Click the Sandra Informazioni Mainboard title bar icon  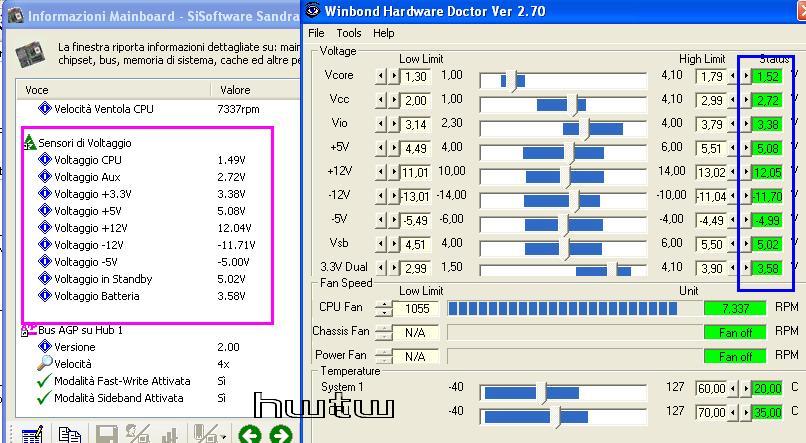[x=15, y=15]
